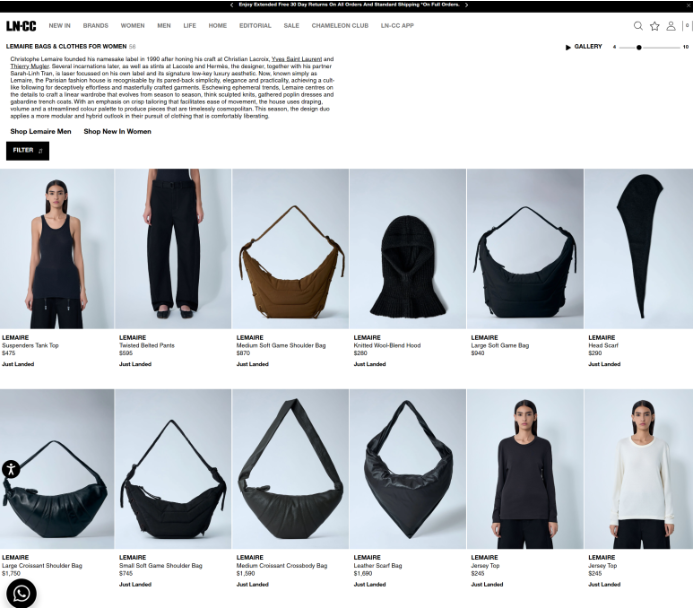This screenshot has width=697, height=615.
Task: Open the BRANDS menu
Action: 96,26
